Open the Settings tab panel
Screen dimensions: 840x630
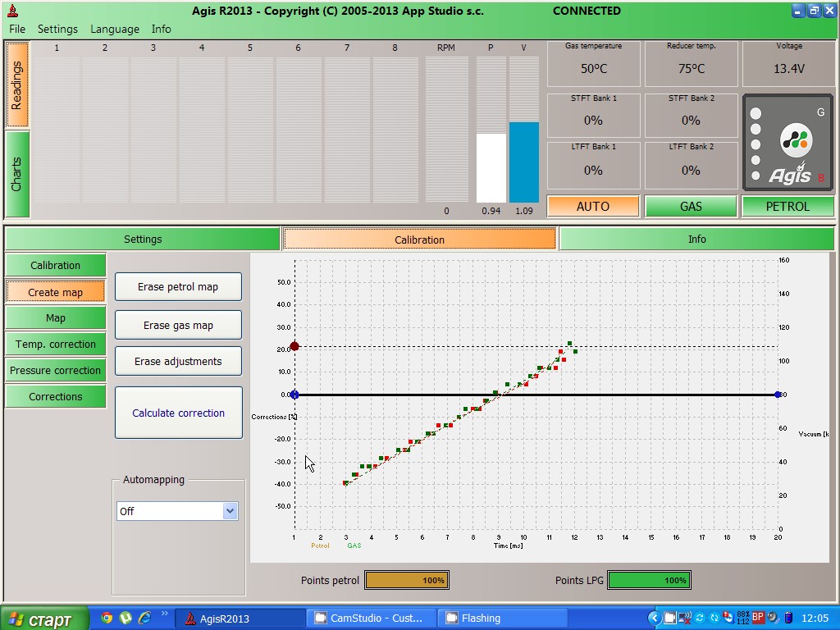[143, 240]
